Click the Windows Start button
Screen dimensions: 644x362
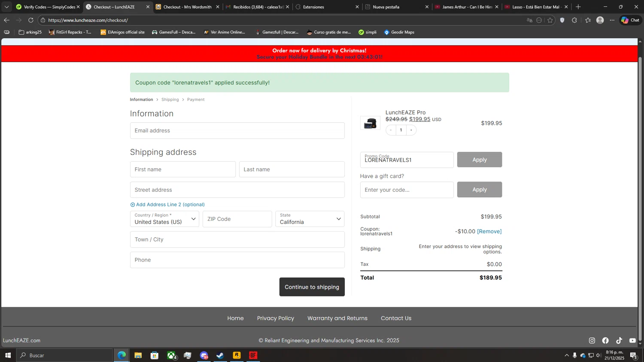8,355
